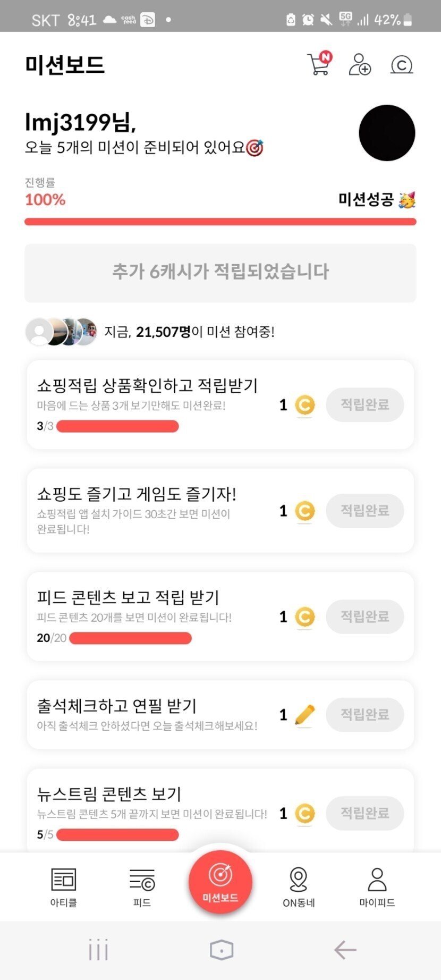Screen dimensions: 441x980
Task: Go to the 마이피드 tab
Action: [377, 886]
